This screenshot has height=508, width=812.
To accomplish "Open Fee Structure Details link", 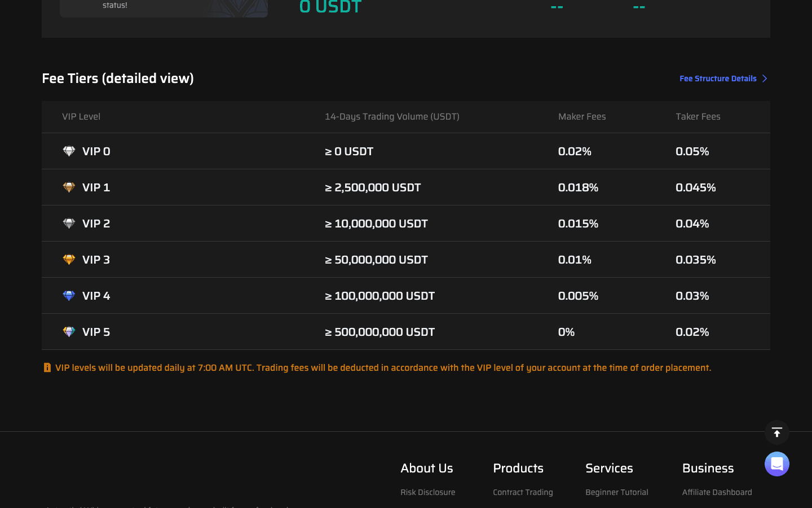I will point(718,78).
